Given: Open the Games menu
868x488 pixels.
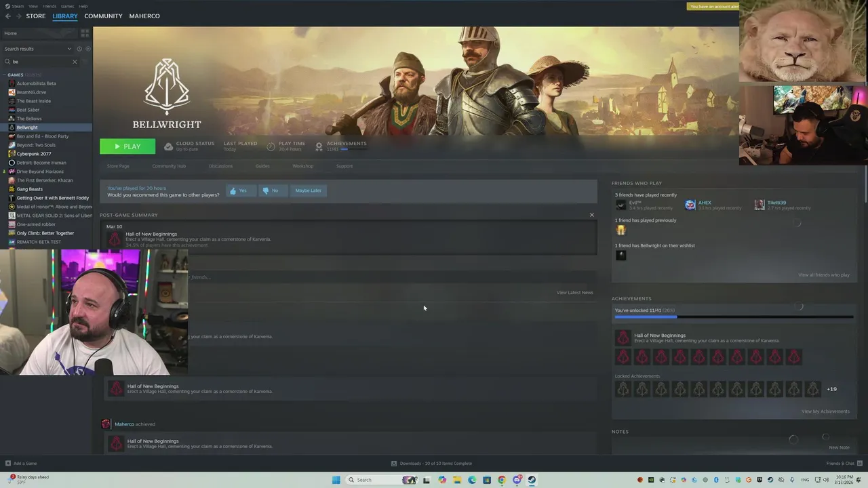Looking at the screenshot, I should pos(68,6).
